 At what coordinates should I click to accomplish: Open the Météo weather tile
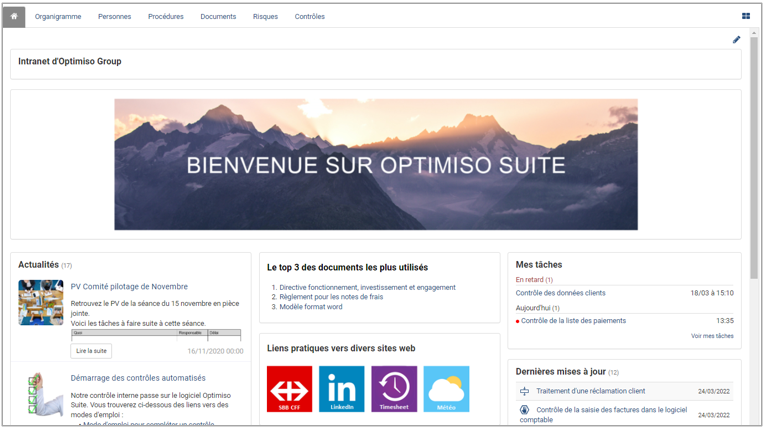click(x=446, y=389)
